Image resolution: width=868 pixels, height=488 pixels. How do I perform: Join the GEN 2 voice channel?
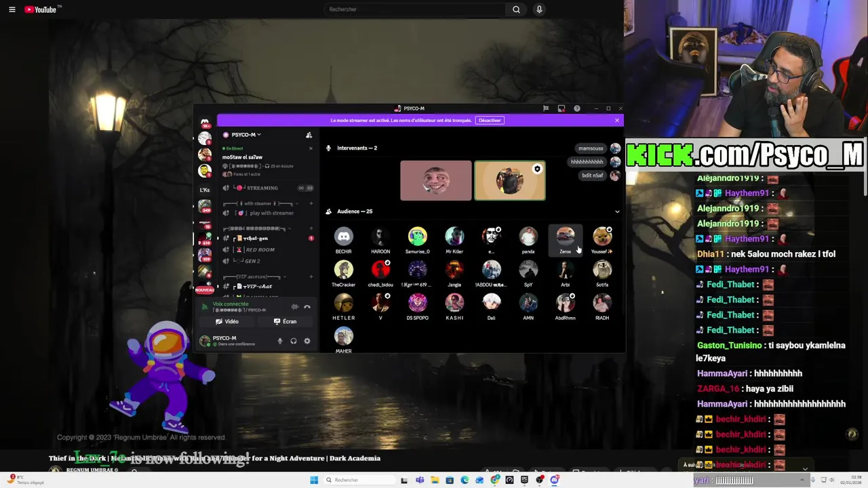(268, 261)
